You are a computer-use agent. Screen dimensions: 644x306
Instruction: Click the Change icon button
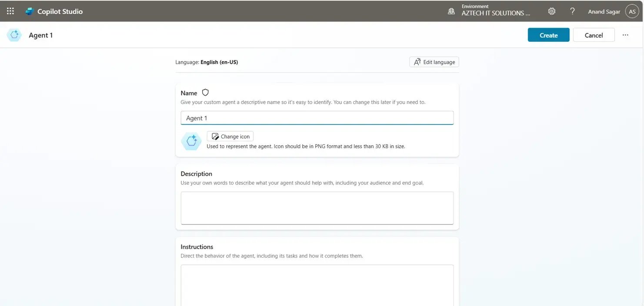[230, 136]
